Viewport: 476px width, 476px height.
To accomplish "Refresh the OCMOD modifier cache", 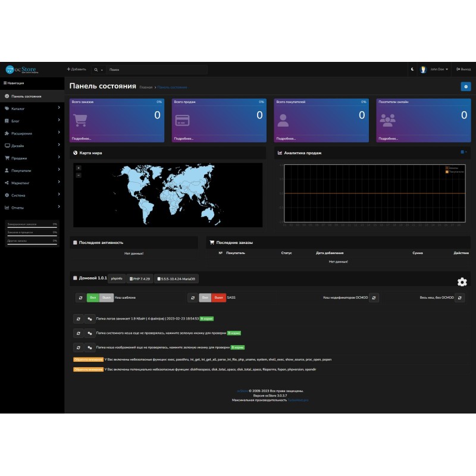I will [374, 297].
